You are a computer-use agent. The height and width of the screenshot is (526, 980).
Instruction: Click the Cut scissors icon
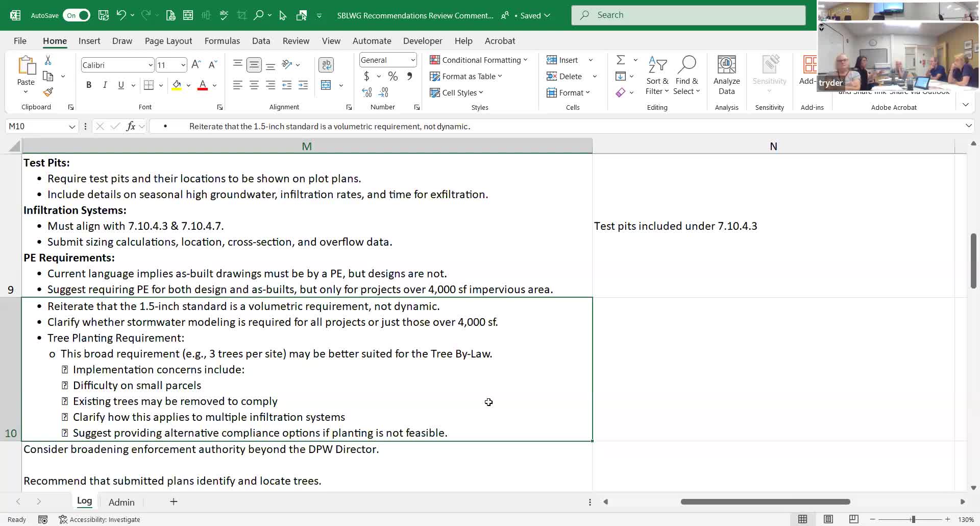pyautogui.click(x=48, y=60)
